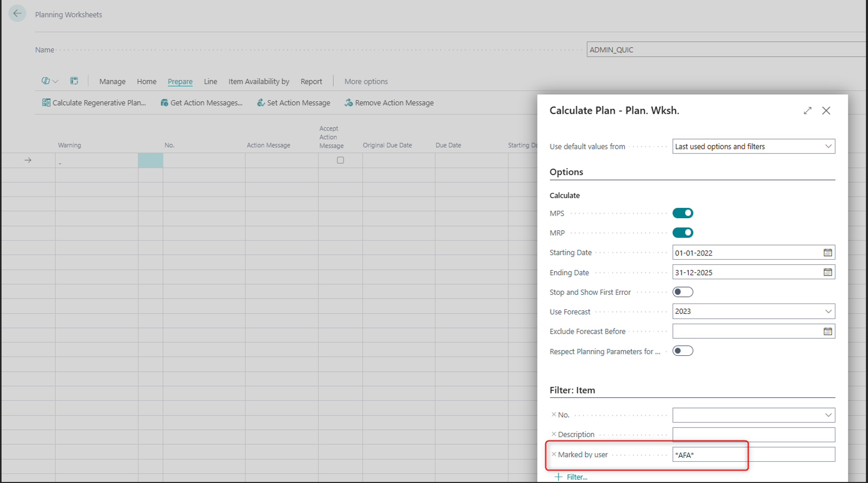Screen dimensions: 868x483
Task: Disable the MRP toggle
Action: (683, 233)
